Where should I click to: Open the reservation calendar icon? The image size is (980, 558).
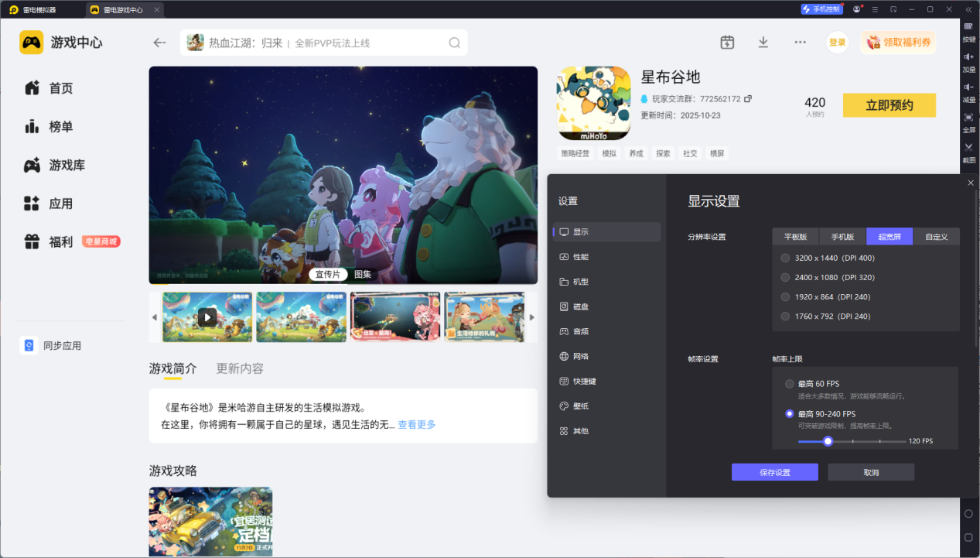point(727,43)
